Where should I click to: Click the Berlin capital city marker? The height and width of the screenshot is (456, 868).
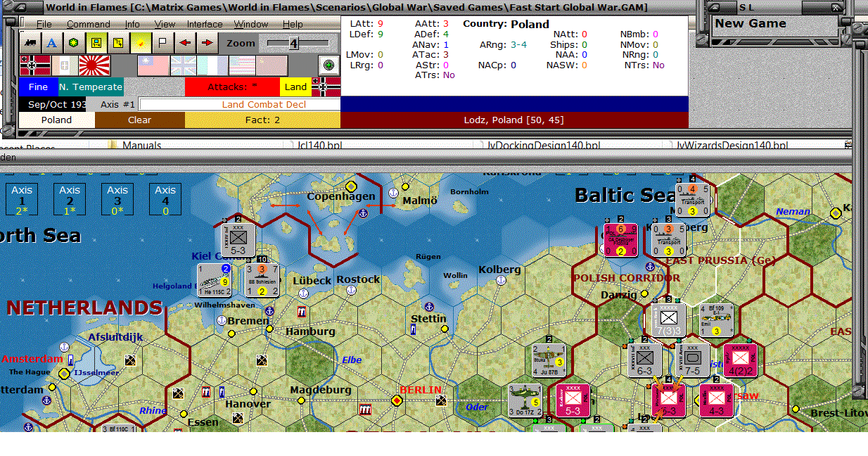tap(396, 400)
